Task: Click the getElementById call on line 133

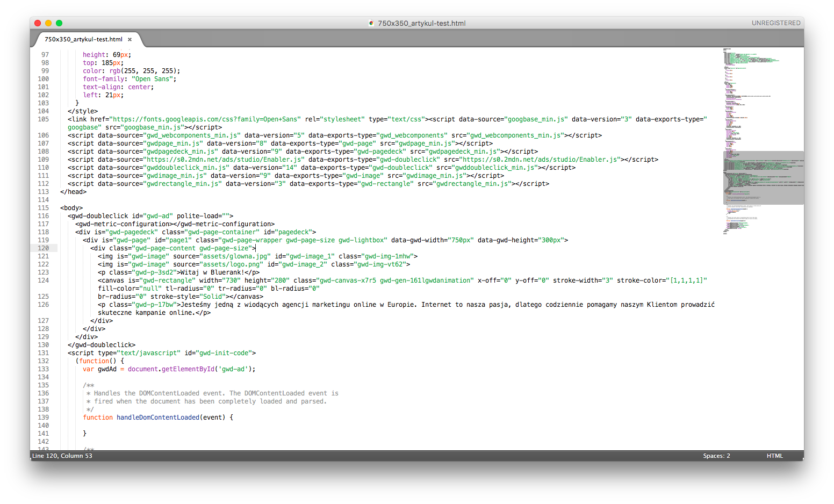Action: (188, 369)
